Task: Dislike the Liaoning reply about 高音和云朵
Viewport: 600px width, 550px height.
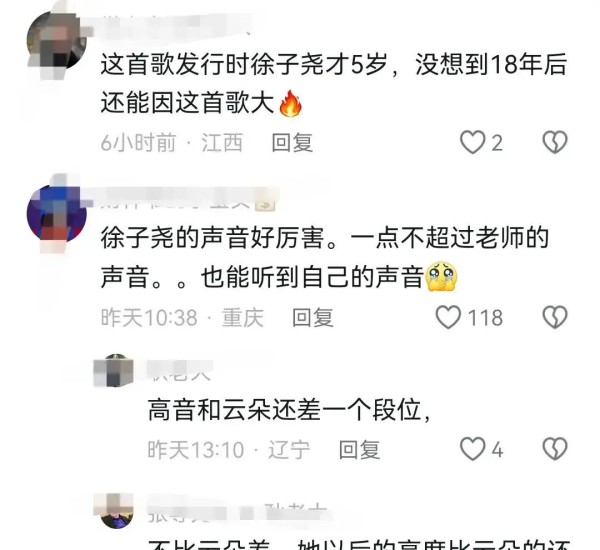Action: pyautogui.click(x=555, y=449)
